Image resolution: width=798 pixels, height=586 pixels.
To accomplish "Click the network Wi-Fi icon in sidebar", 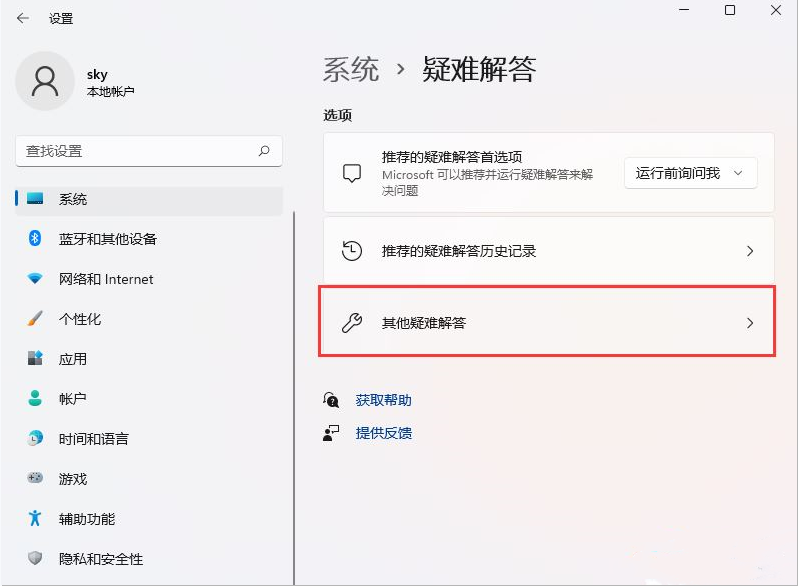I will 35,278.
